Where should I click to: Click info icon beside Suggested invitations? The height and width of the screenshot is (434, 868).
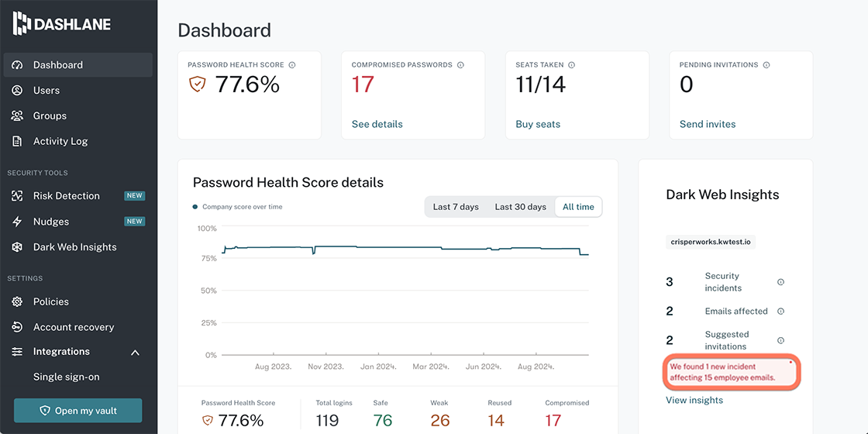click(x=780, y=340)
